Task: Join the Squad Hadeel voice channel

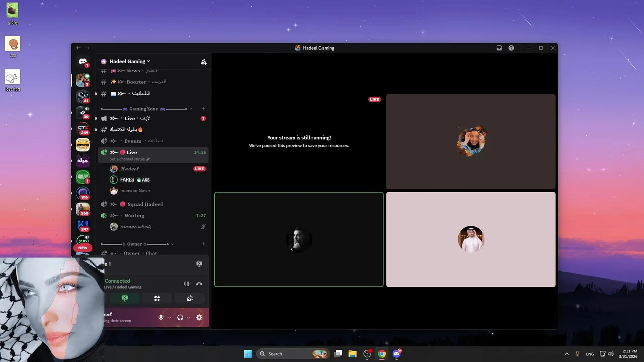Action: (x=153, y=204)
